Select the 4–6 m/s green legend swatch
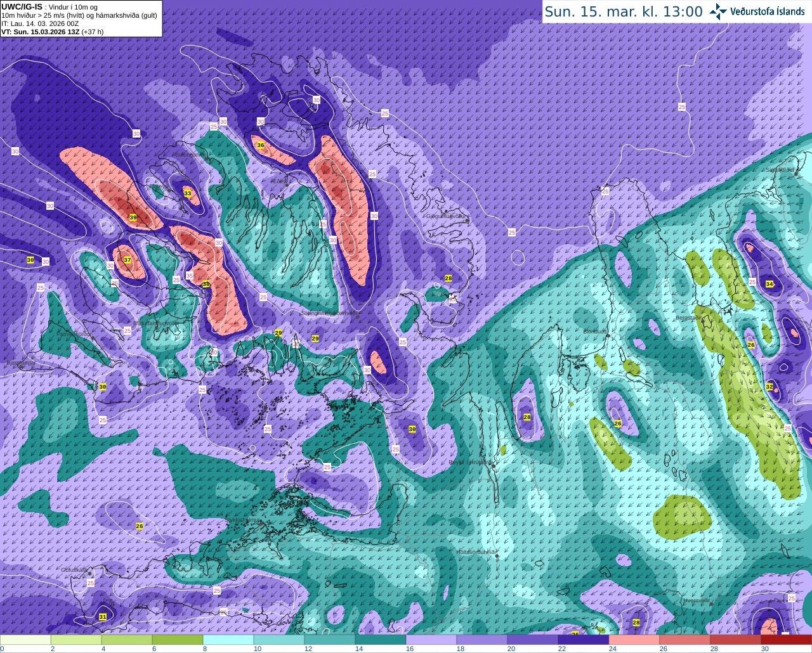The height and width of the screenshot is (653, 812). [127, 640]
